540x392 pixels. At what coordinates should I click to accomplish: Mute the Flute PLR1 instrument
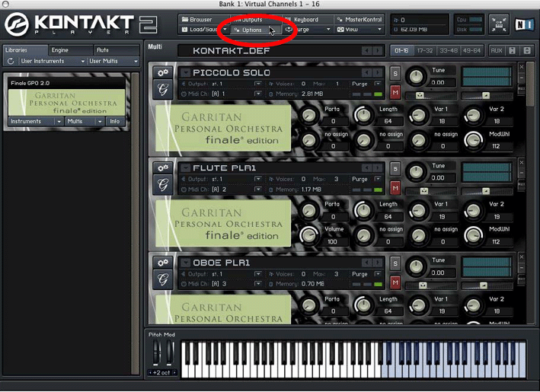(x=395, y=187)
